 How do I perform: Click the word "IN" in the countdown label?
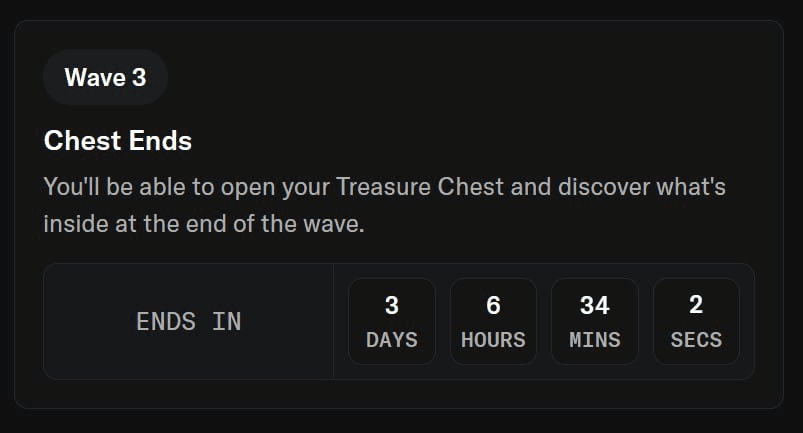[226, 321]
